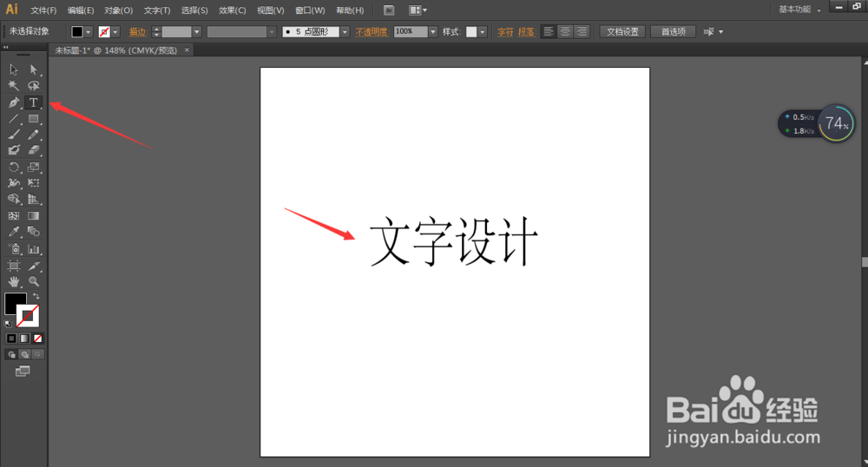Select the Lasso tool
Image resolution: width=868 pixels, height=467 pixels.
[x=34, y=86]
